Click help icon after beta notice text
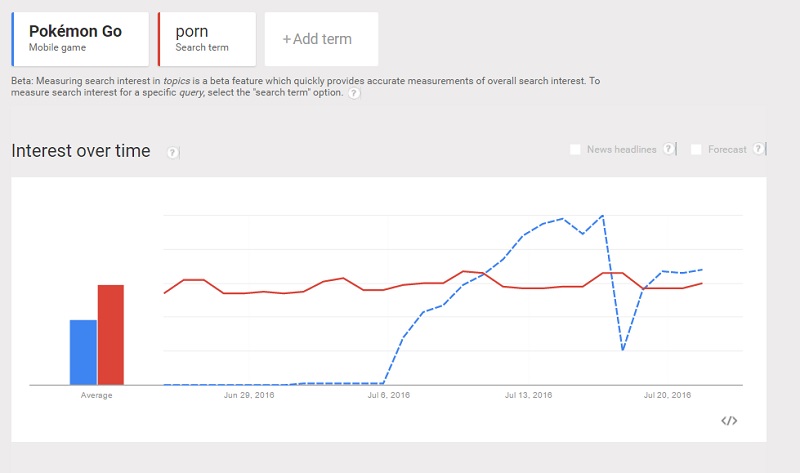Viewport: 800px width, 473px height. click(x=355, y=93)
